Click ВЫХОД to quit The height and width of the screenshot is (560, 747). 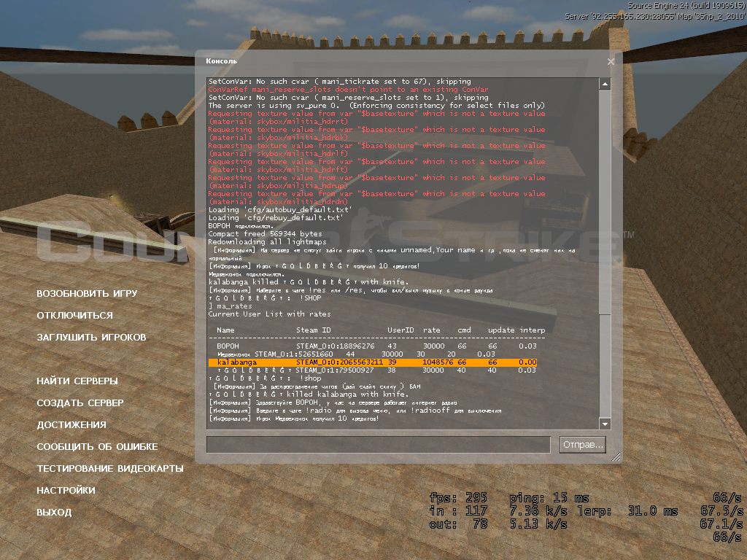(54, 513)
